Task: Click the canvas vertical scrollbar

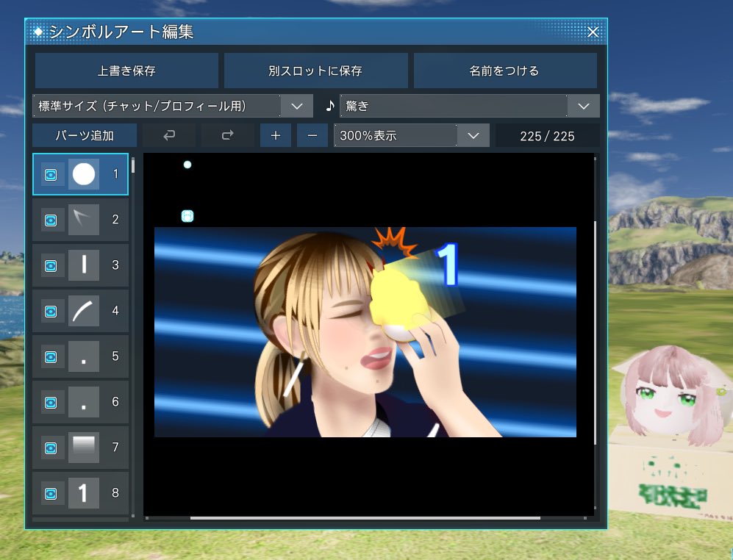Action: click(595, 333)
